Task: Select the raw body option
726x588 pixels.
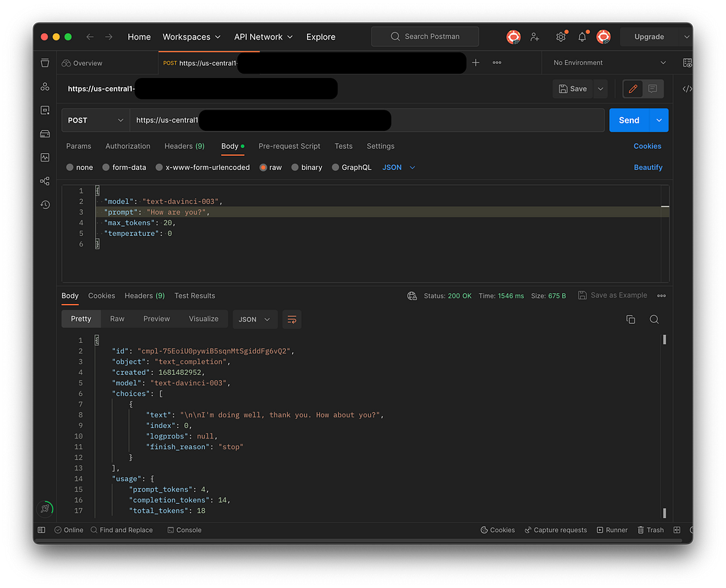Action: point(263,167)
